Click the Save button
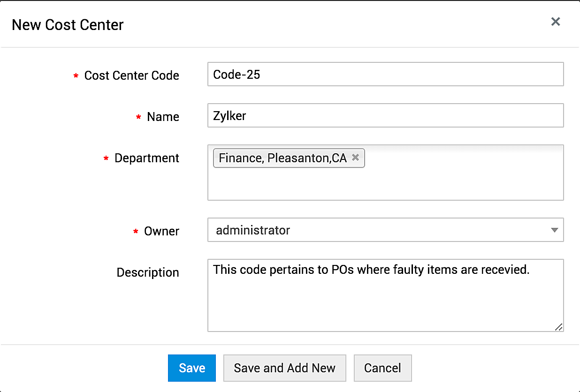 tap(192, 368)
